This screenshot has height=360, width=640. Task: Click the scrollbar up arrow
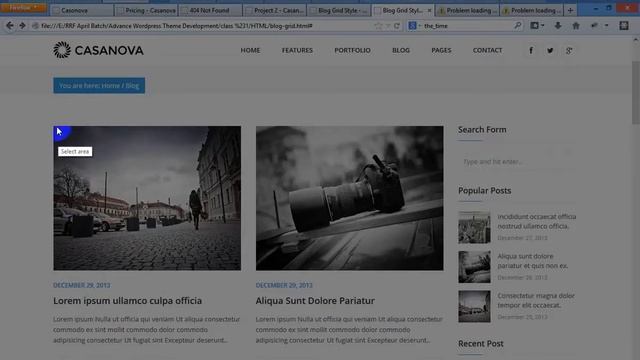pyautogui.click(x=636, y=40)
